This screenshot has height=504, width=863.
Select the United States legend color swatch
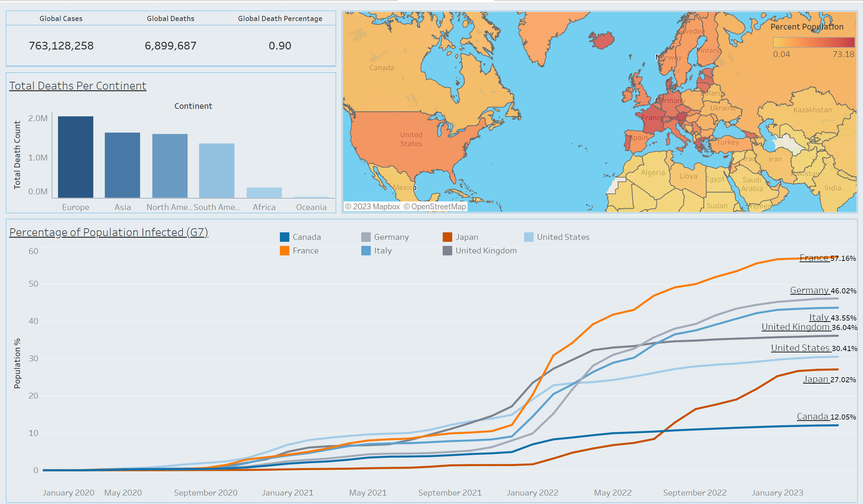click(x=529, y=237)
